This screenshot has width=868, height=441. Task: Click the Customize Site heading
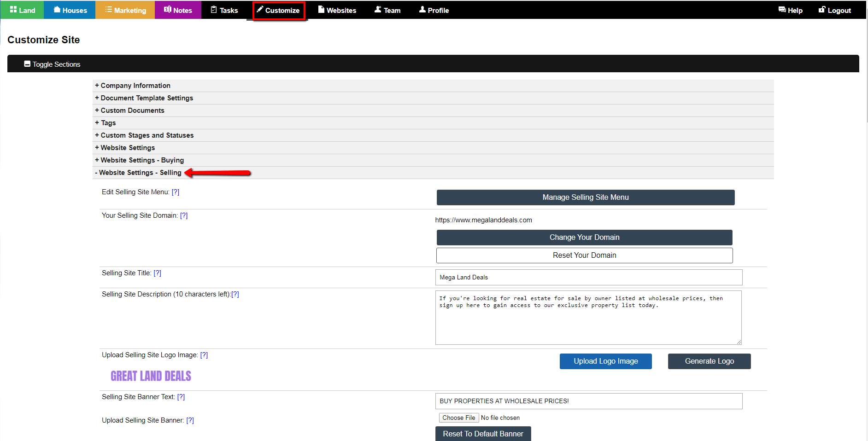click(44, 40)
